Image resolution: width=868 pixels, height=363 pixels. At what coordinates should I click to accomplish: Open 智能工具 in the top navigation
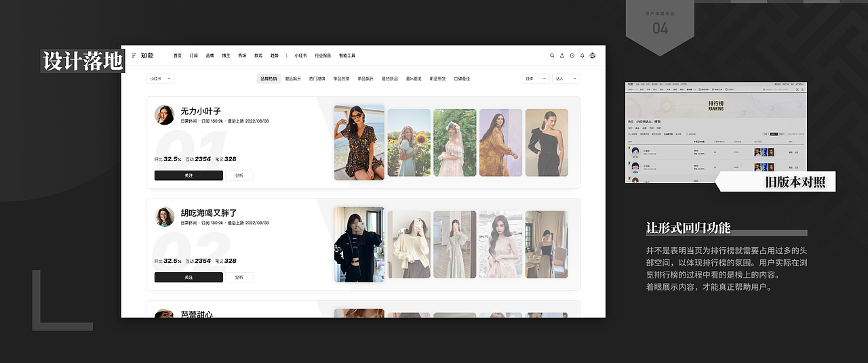pyautogui.click(x=347, y=56)
